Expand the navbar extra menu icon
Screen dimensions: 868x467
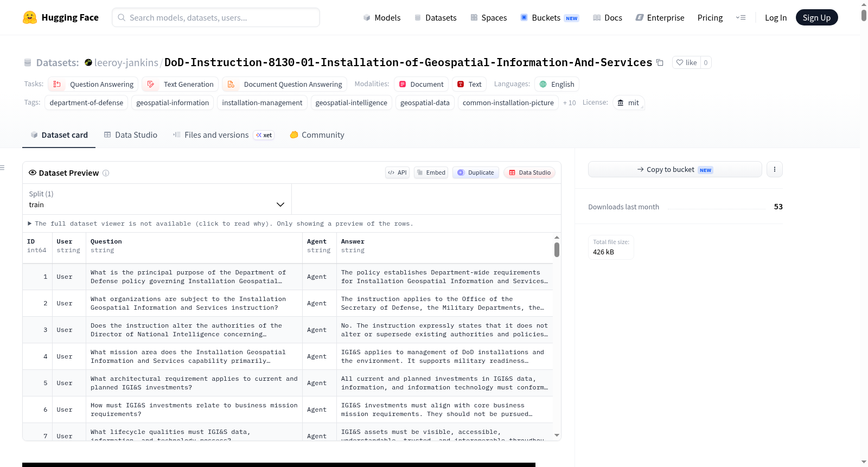pyautogui.click(x=741, y=17)
